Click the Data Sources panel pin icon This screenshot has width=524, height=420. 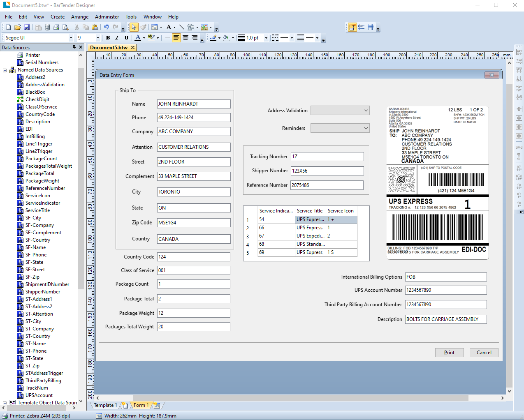74,47
